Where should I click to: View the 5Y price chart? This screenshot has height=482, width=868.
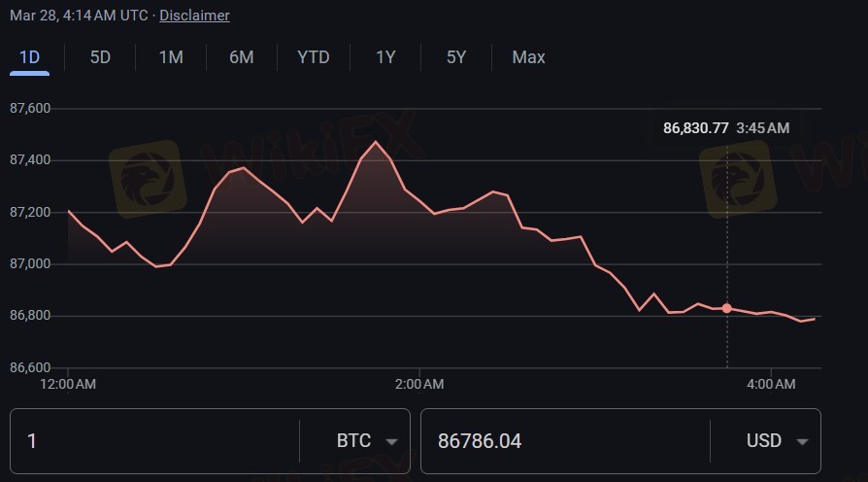coord(456,57)
